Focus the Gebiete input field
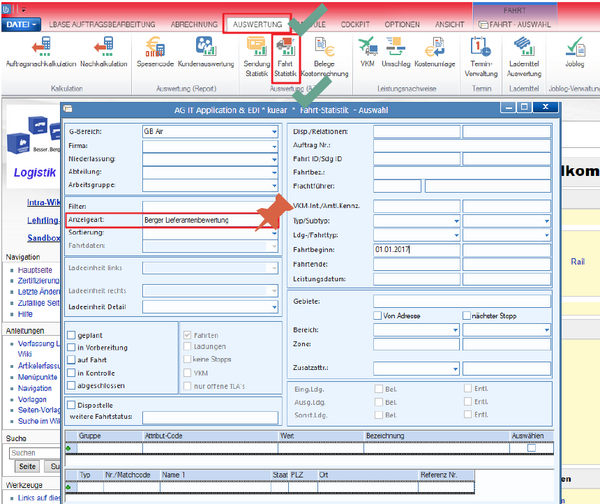600x504 pixels. 462,301
